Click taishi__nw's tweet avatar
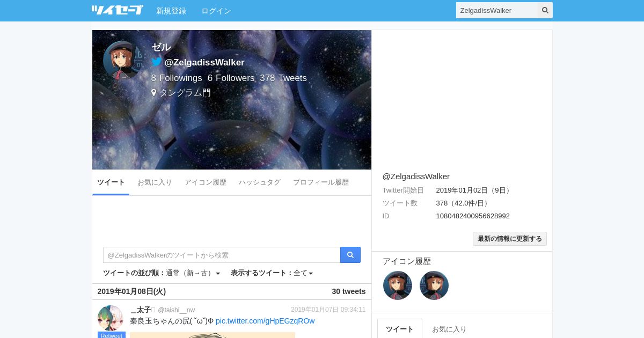Screen dimensions: 644x338 click(111, 318)
